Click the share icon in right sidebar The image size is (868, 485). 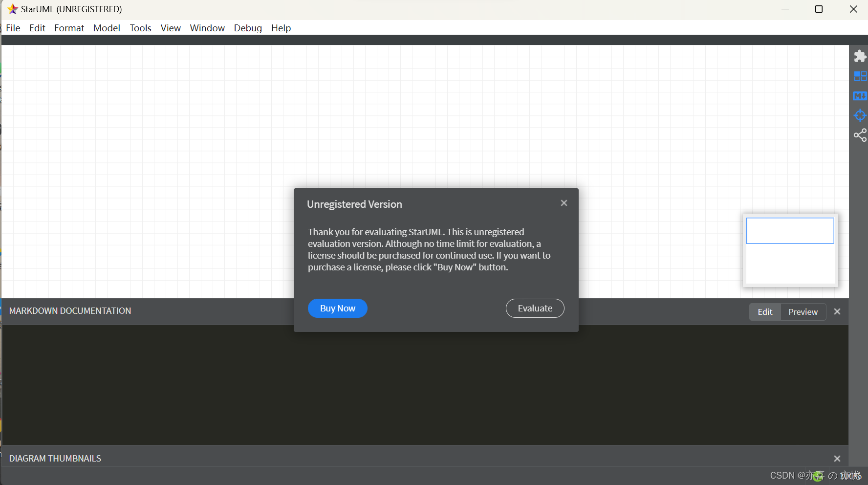click(x=860, y=135)
